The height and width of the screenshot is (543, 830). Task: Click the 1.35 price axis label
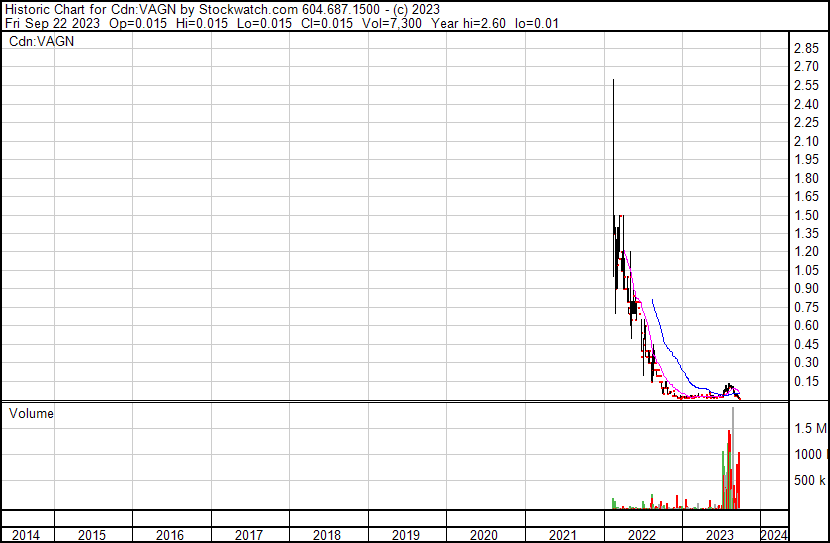click(x=806, y=233)
